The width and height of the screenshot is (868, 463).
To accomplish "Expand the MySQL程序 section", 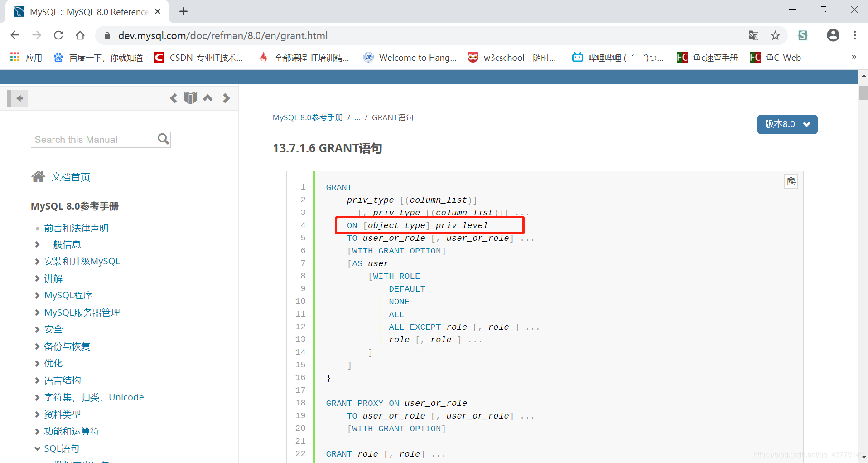I will tap(37, 295).
